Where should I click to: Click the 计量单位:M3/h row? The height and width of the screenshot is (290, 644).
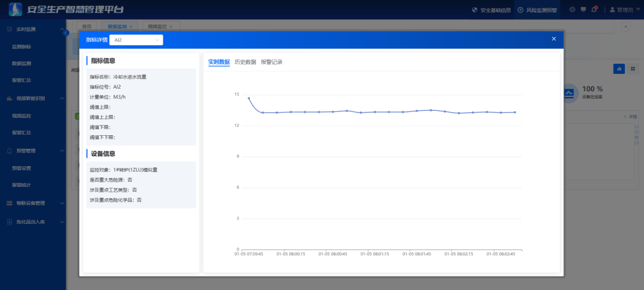pos(107,97)
